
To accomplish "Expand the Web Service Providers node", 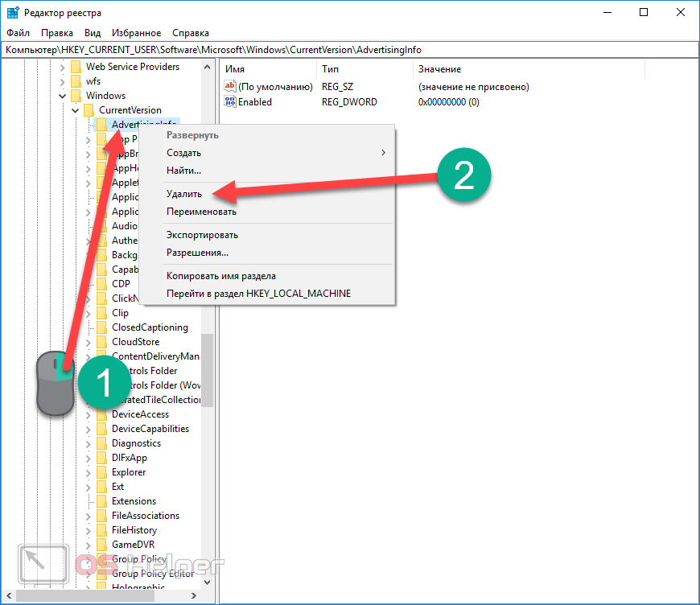I will [62, 67].
